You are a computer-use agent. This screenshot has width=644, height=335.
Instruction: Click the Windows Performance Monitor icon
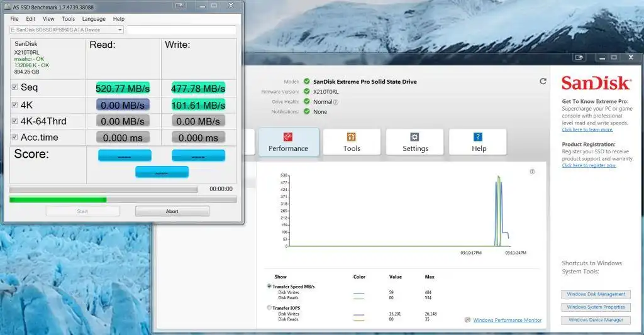467,319
